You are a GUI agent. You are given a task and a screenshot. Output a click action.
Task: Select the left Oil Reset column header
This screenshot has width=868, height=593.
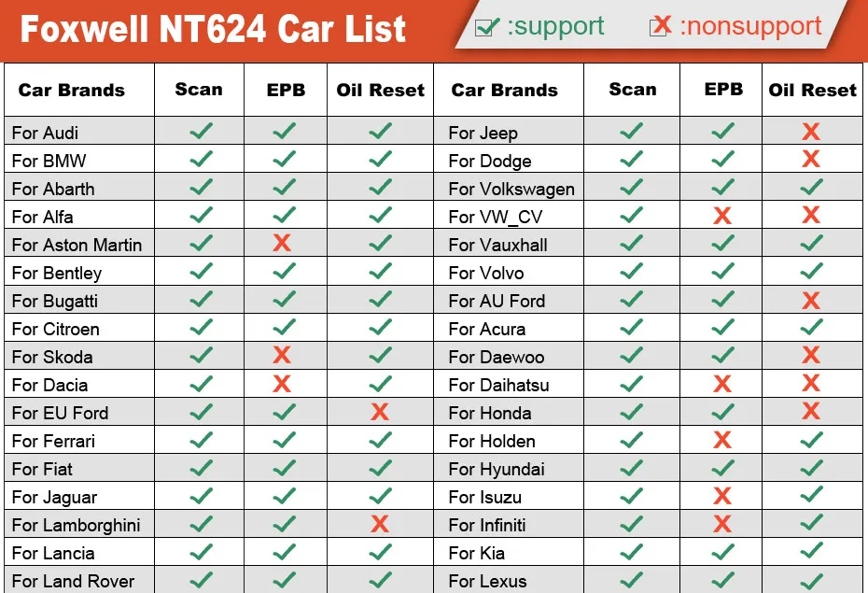[380, 90]
